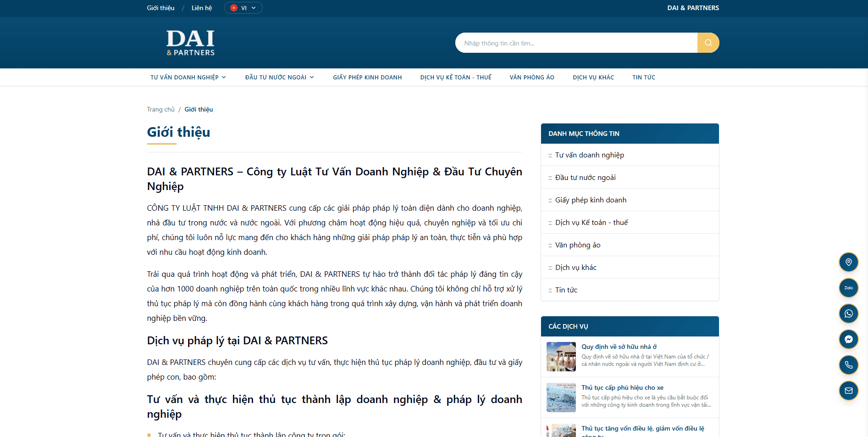
Task: Open the Zalo chat floating icon
Action: [x=848, y=288]
